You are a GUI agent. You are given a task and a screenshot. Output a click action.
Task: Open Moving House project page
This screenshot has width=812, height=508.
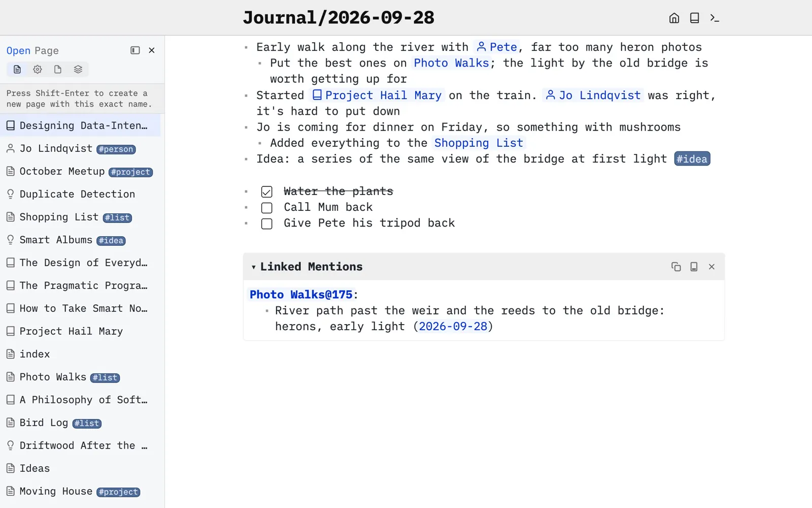[80, 491]
